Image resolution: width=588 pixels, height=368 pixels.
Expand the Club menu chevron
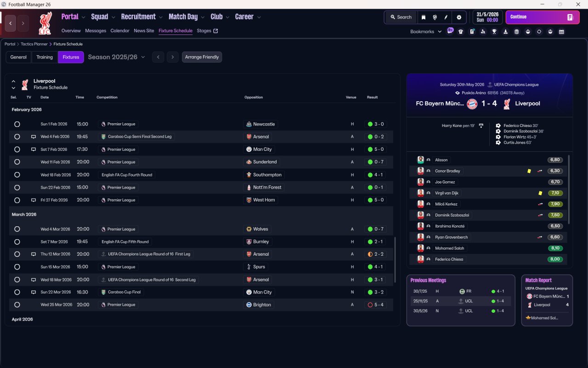(227, 17)
